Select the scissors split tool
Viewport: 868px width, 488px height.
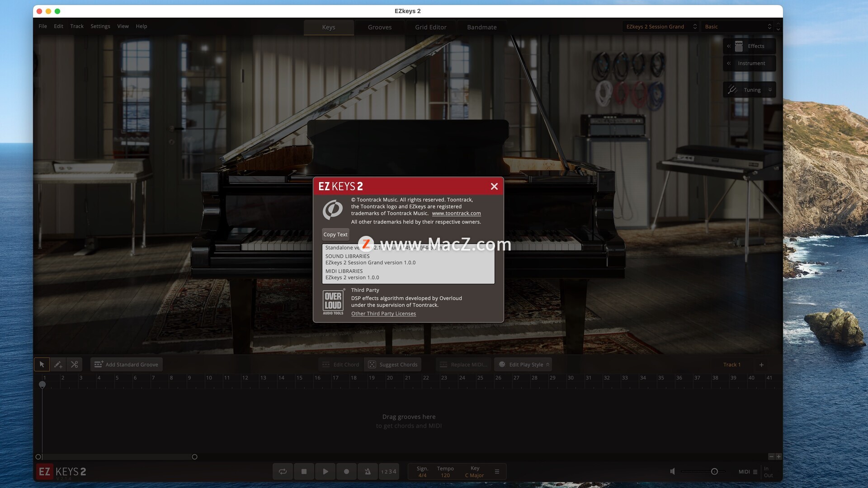pyautogui.click(x=75, y=364)
